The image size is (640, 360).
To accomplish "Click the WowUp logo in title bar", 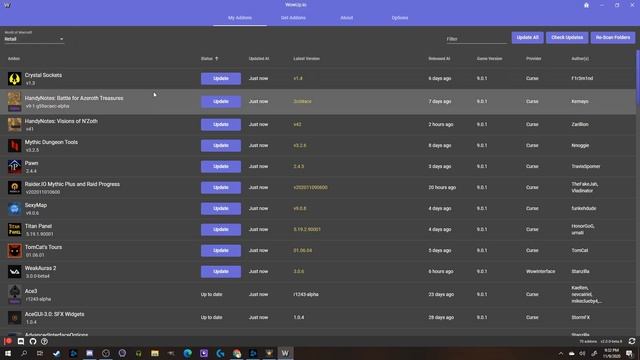I will [7, 5].
